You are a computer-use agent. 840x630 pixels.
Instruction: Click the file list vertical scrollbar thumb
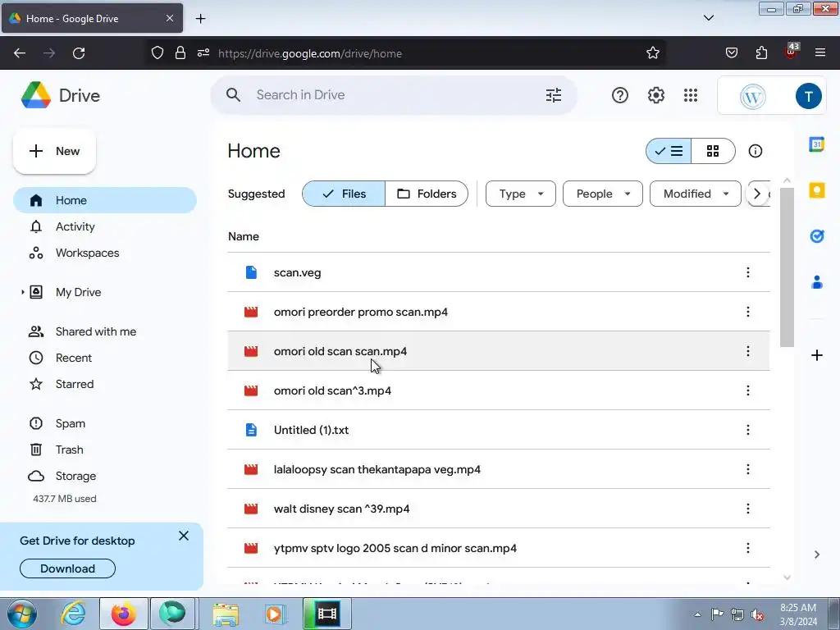[787, 267]
